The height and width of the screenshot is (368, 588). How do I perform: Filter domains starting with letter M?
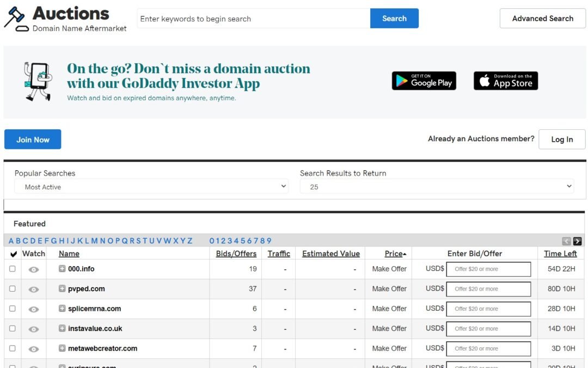(x=94, y=241)
